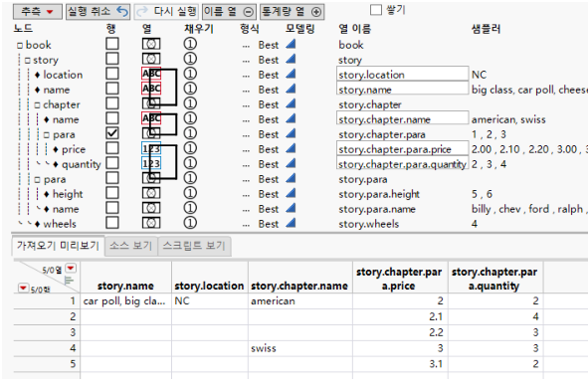Screen dimensions: 588x390
Task: Check the row checkbox for location
Action: tap(112, 74)
